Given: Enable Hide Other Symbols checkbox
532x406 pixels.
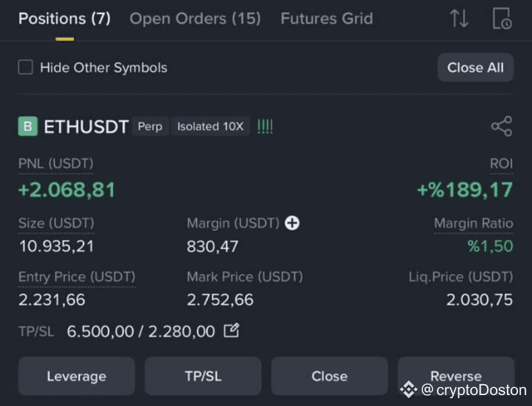Looking at the screenshot, I should (26, 67).
